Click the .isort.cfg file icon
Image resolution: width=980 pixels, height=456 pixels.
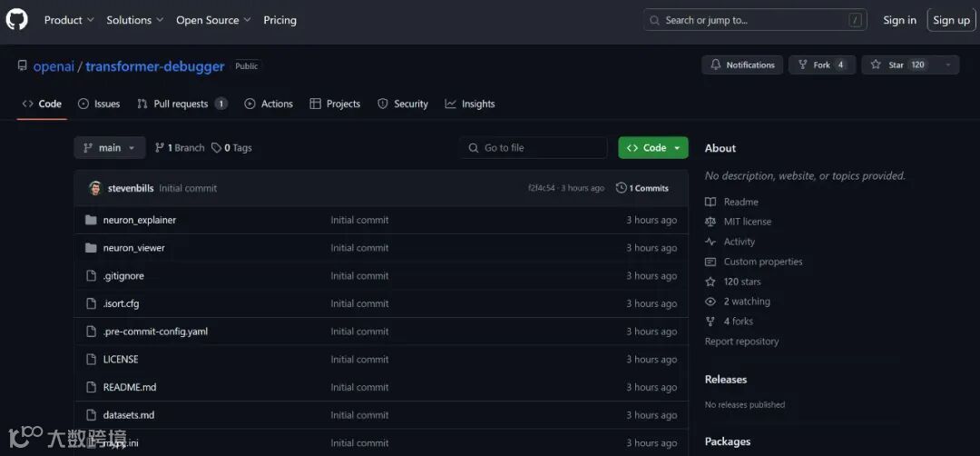tap(92, 304)
